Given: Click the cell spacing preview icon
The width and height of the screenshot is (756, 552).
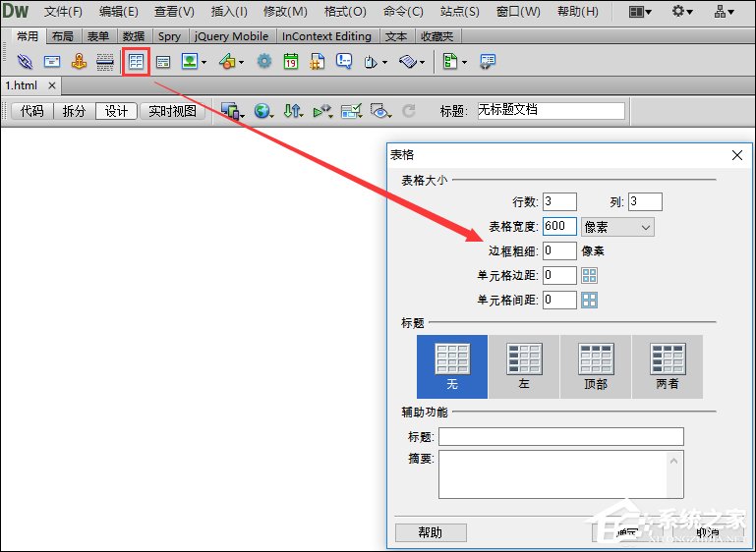Looking at the screenshot, I should tap(589, 301).
